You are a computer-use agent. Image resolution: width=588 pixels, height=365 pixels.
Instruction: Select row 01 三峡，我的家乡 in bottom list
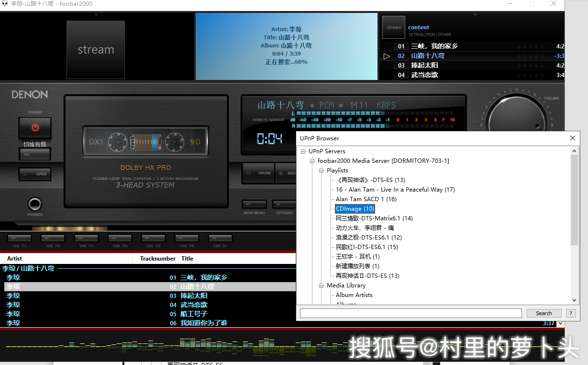[x=150, y=277]
